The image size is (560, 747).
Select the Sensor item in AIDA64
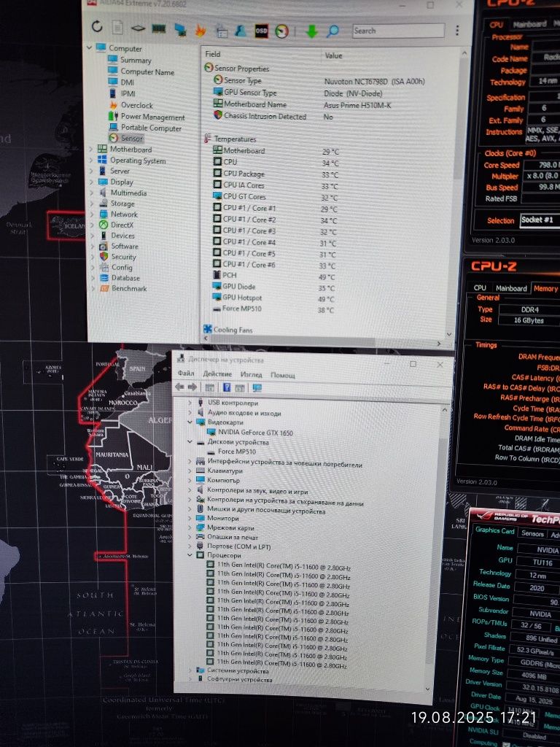[x=131, y=138]
